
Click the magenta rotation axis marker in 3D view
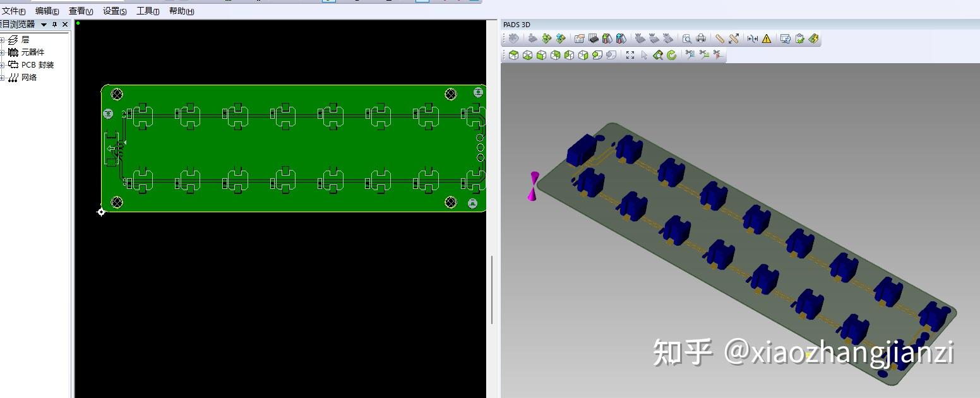534,186
